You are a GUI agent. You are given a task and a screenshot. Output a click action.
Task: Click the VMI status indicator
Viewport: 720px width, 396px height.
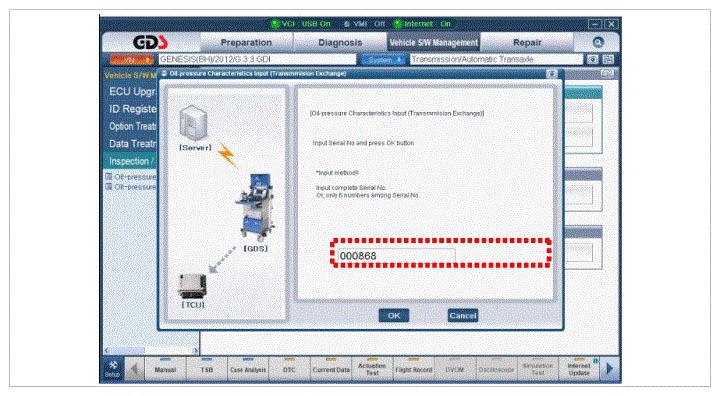pyautogui.click(x=364, y=24)
